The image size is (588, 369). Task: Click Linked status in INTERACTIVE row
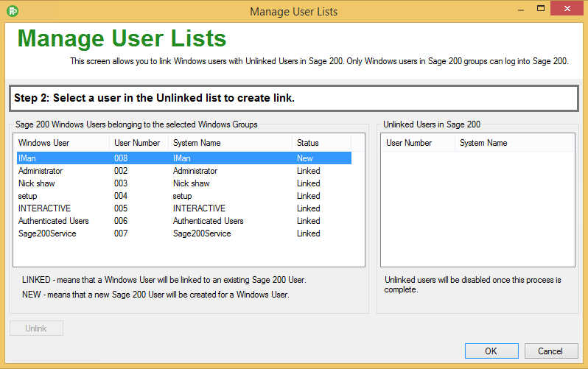click(309, 208)
